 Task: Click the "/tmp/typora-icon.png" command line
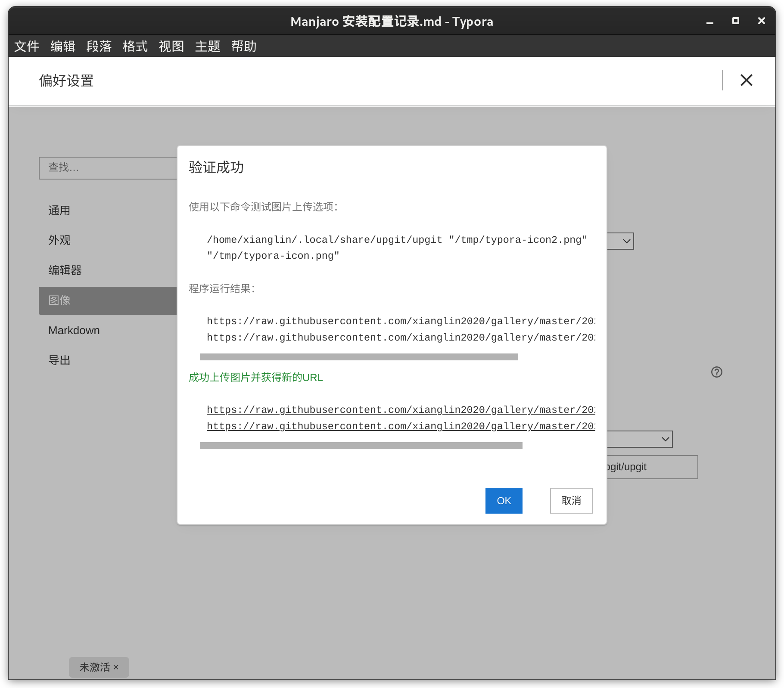pyautogui.click(x=273, y=256)
